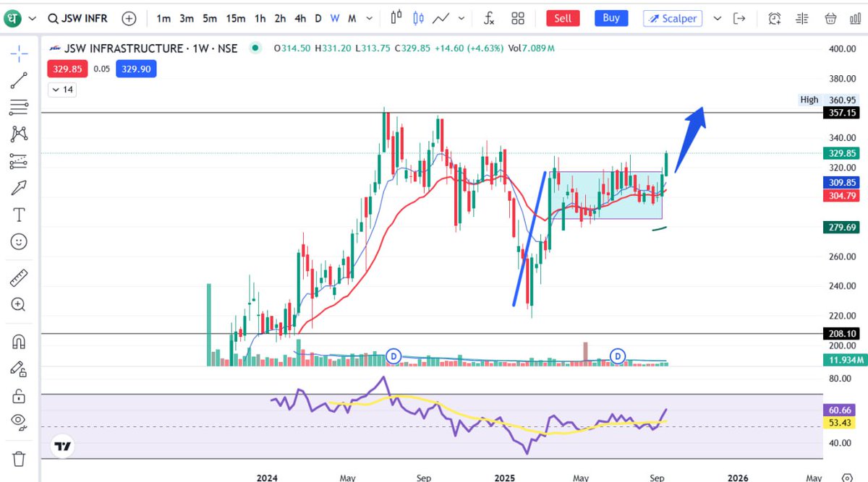Expand the dropdown next to Scalper

(x=718, y=19)
